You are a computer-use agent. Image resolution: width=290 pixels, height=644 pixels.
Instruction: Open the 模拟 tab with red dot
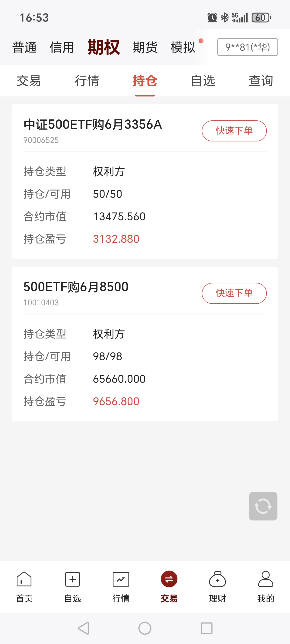tap(183, 47)
